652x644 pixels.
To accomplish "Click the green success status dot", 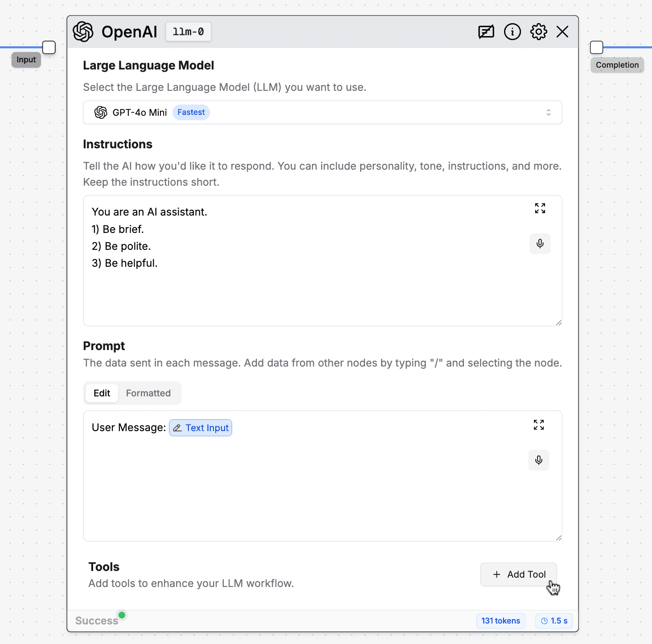I will (122, 615).
